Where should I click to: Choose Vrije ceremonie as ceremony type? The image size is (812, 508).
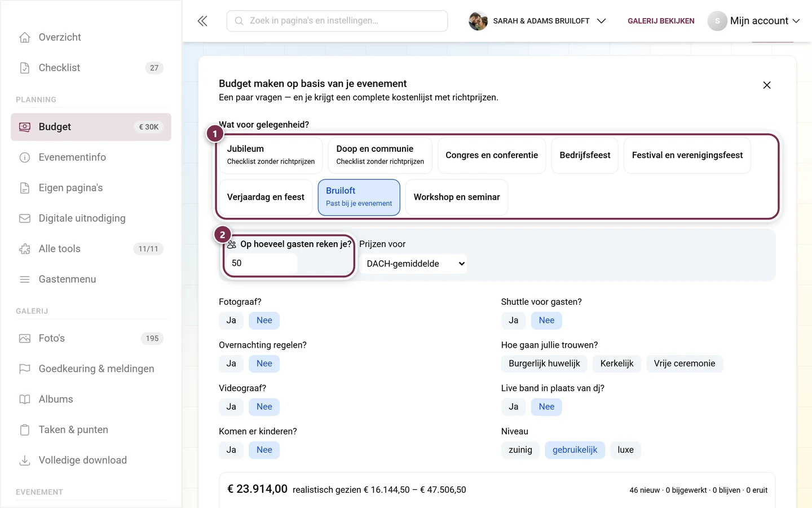[685, 364]
